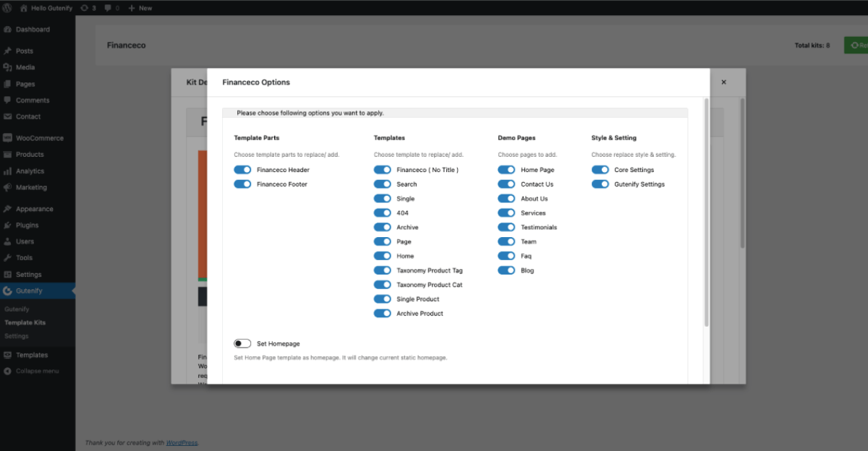868x451 pixels.
Task: Disable Taxonomy Product Tag toggle
Action: [382, 270]
